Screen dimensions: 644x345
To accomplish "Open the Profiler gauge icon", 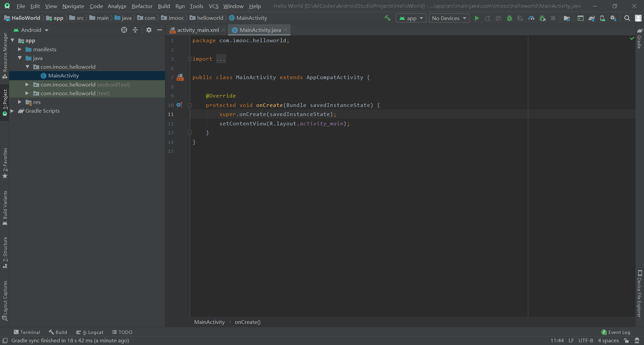I will pyautogui.click(x=531, y=18).
